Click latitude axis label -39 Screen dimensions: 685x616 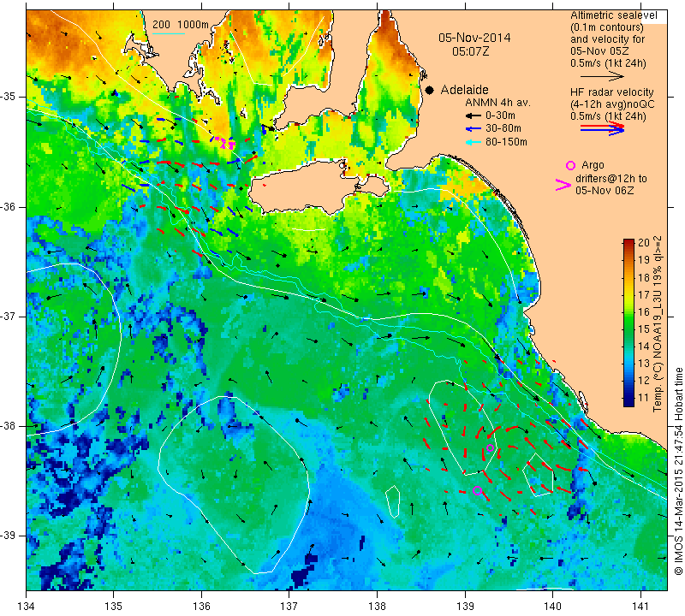pyautogui.click(x=9, y=536)
